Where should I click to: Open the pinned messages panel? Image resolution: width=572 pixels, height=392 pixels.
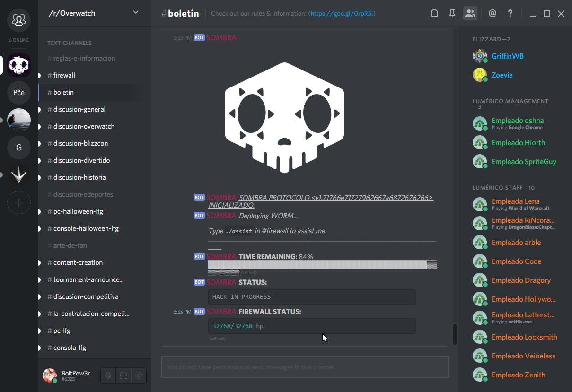pos(452,13)
